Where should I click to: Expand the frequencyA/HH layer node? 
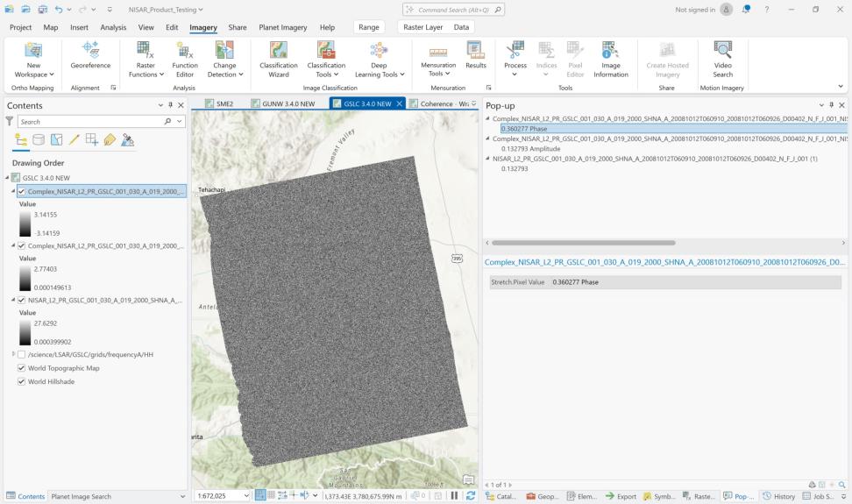pyautogui.click(x=13, y=354)
